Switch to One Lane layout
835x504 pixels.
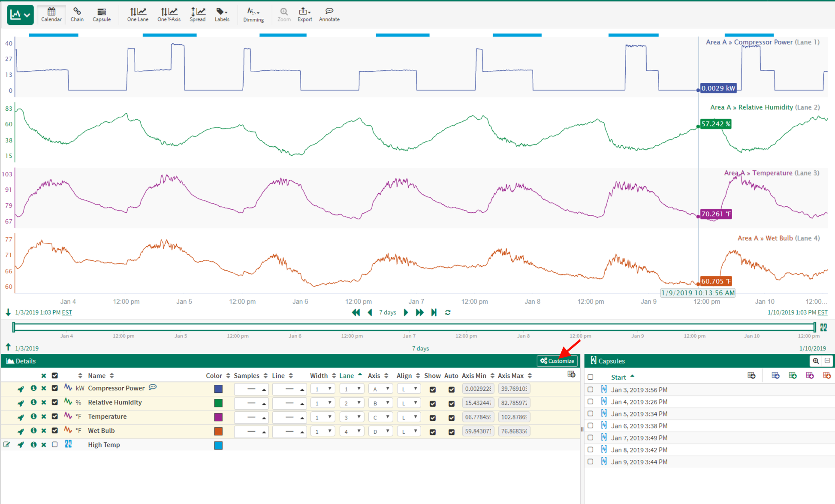138,14
